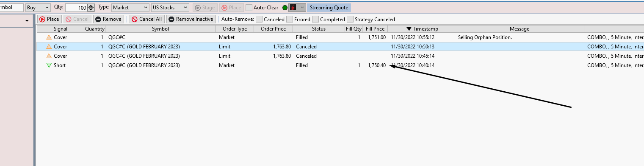The width and height of the screenshot is (644, 166).
Task: Click Remove button with minus icon
Action: [x=108, y=19]
